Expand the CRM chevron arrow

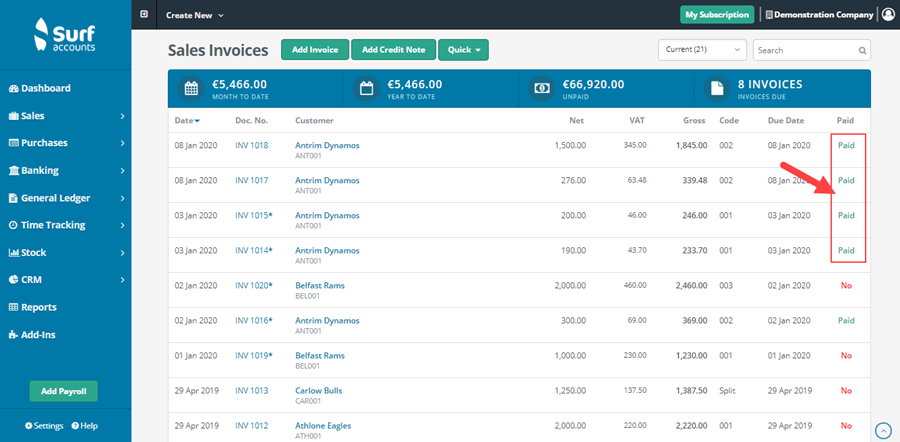pos(122,280)
